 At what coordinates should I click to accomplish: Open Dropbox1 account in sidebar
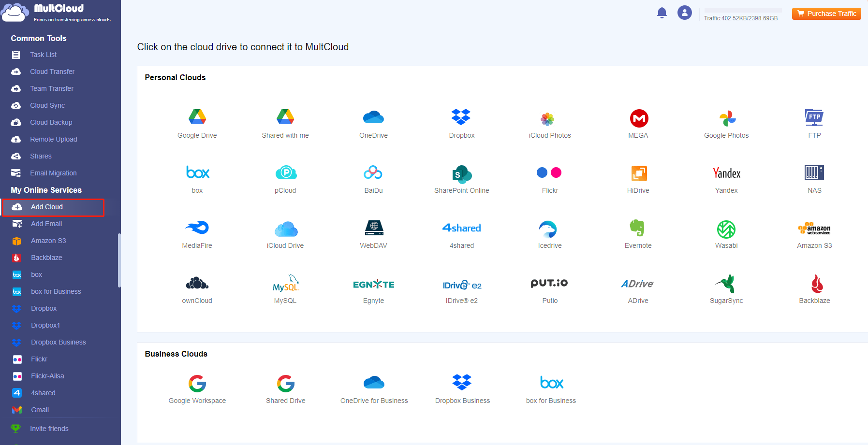tap(45, 325)
